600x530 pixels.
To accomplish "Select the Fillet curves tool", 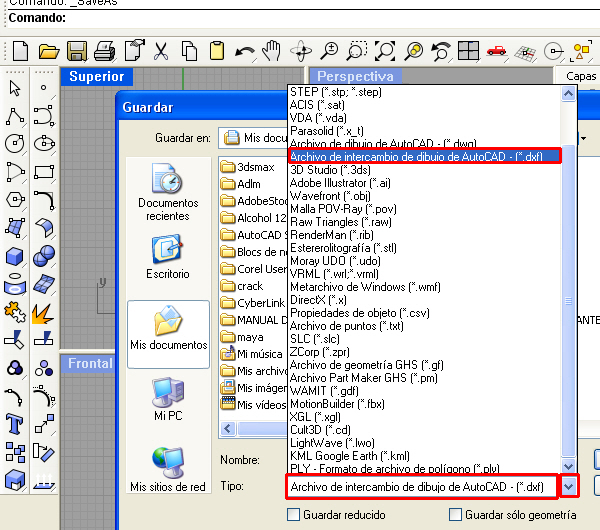I will (44, 201).
